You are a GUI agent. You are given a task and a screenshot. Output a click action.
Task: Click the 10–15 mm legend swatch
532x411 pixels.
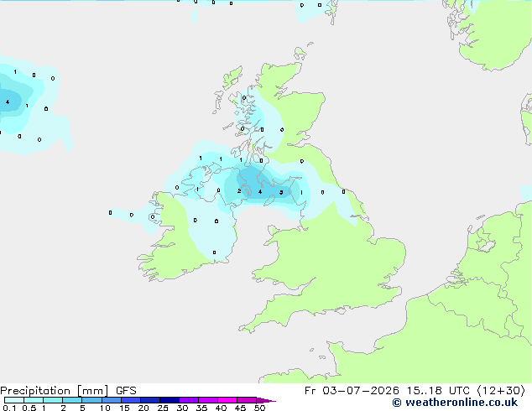coord(111,400)
